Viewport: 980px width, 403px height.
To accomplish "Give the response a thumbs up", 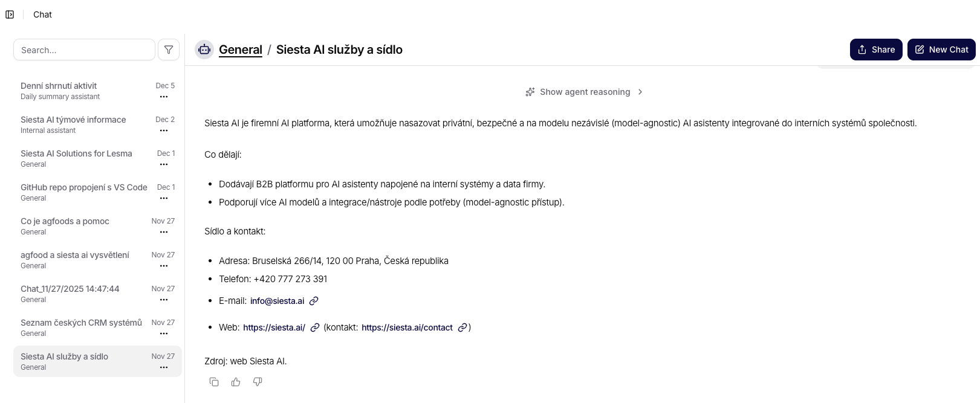I will [x=236, y=382].
